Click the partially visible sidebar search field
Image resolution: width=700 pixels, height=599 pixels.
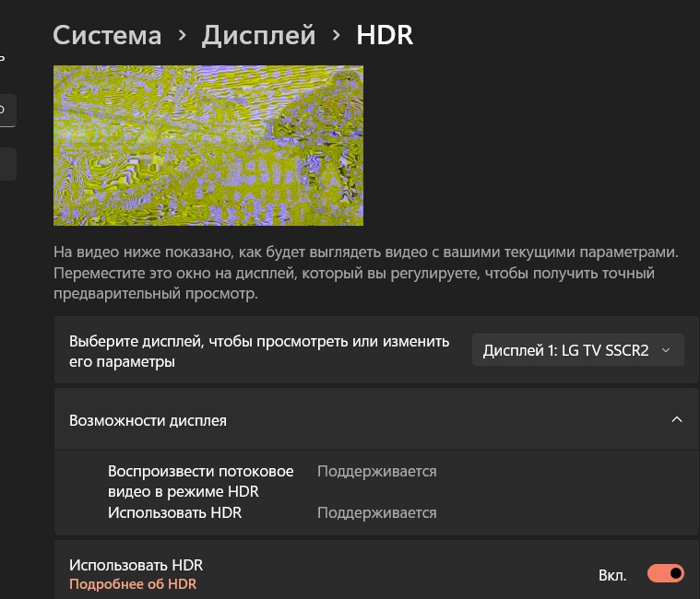[7, 110]
